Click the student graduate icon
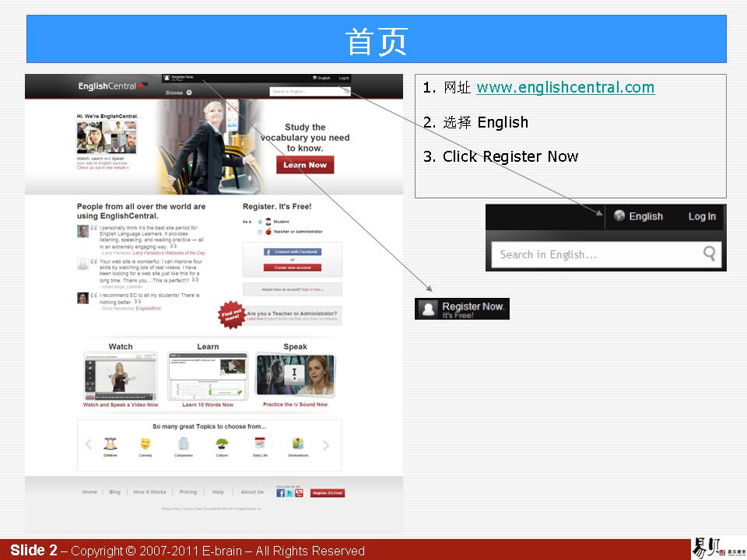The width and height of the screenshot is (747, 560). [268, 222]
